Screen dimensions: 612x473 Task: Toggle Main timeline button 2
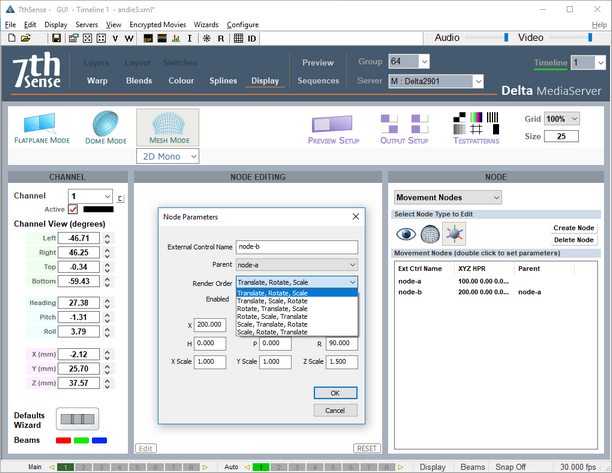[x=84, y=467]
